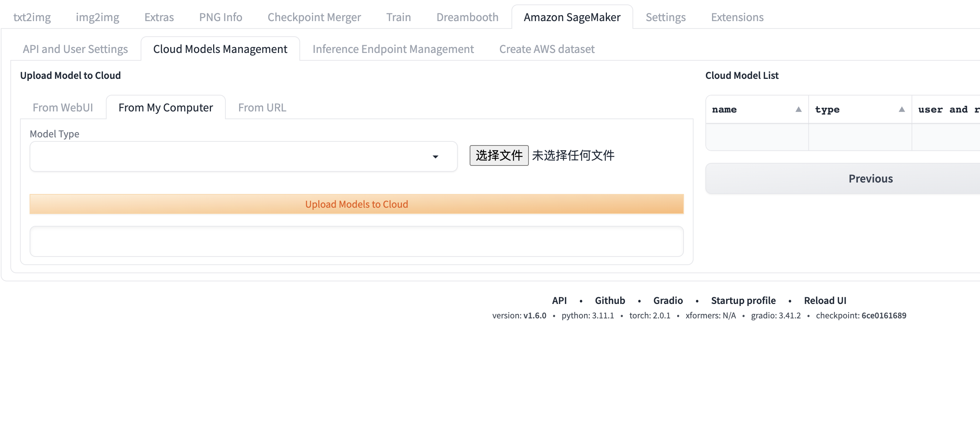Open the Github footer link
Viewport: 980px width, 445px height.
pos(610,300)
